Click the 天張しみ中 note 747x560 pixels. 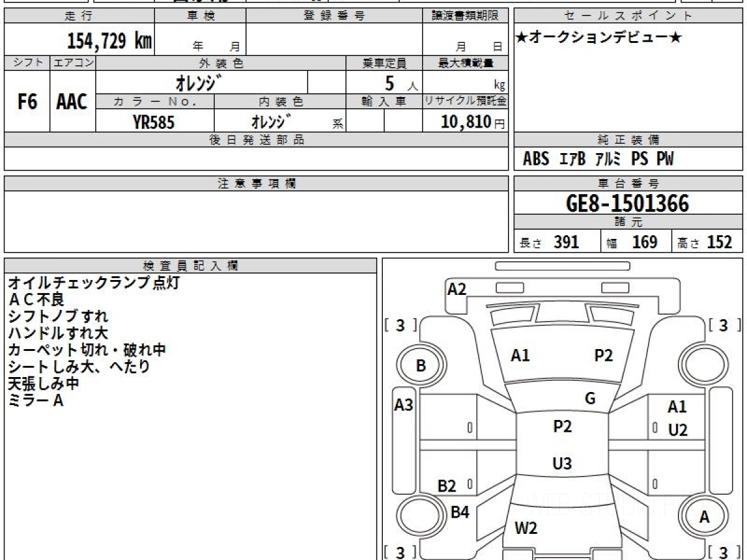click(x=44, y=384)
